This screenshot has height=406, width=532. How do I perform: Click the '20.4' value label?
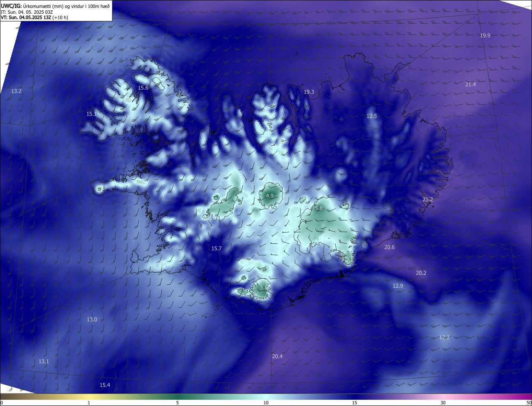tap(277, 357)
